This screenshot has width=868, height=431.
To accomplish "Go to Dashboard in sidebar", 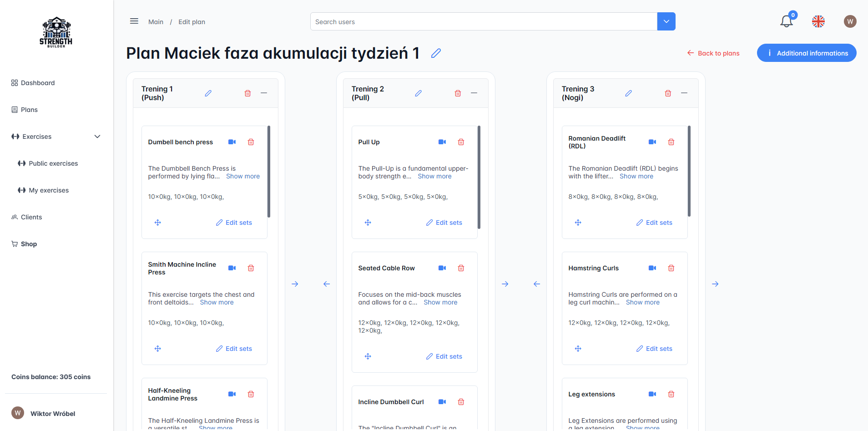I will pyautogui.click(x=33, y=83).
